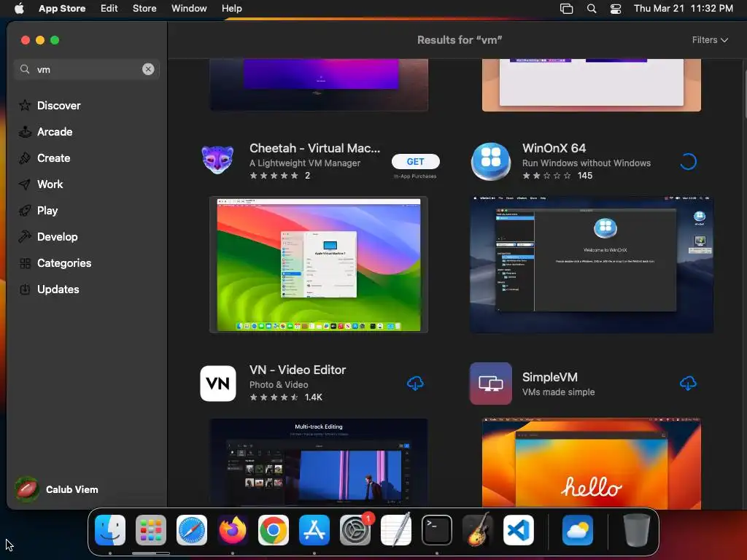
Task: Click the screen mirroring menu bar icon
Action: [566, 9]
